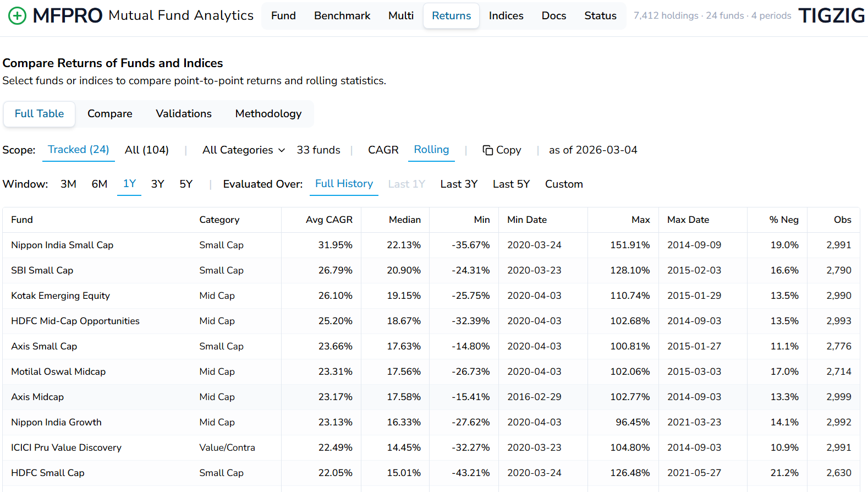Open the Benchmark nav tab
The width and height of the screenshot is (868, 492).
point(342,16)
